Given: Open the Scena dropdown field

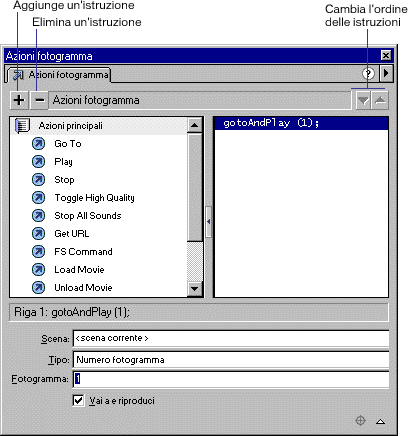Looking at the screenshot, I should [231, 338].
